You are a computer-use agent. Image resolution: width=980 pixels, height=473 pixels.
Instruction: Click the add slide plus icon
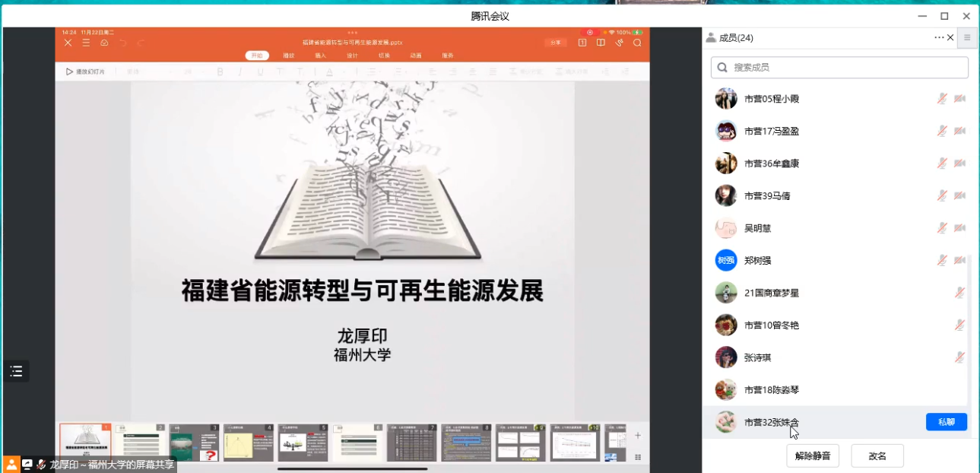tap(638, 435)
